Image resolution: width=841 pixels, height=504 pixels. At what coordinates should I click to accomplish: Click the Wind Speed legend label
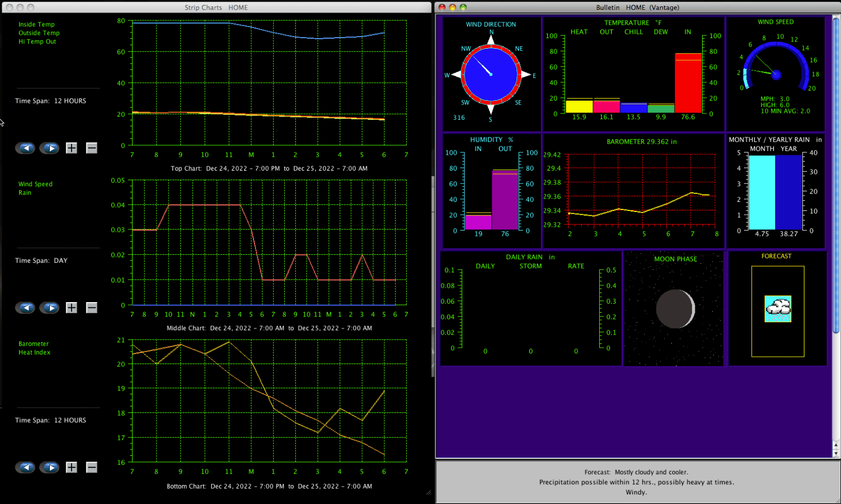point(36,184)
